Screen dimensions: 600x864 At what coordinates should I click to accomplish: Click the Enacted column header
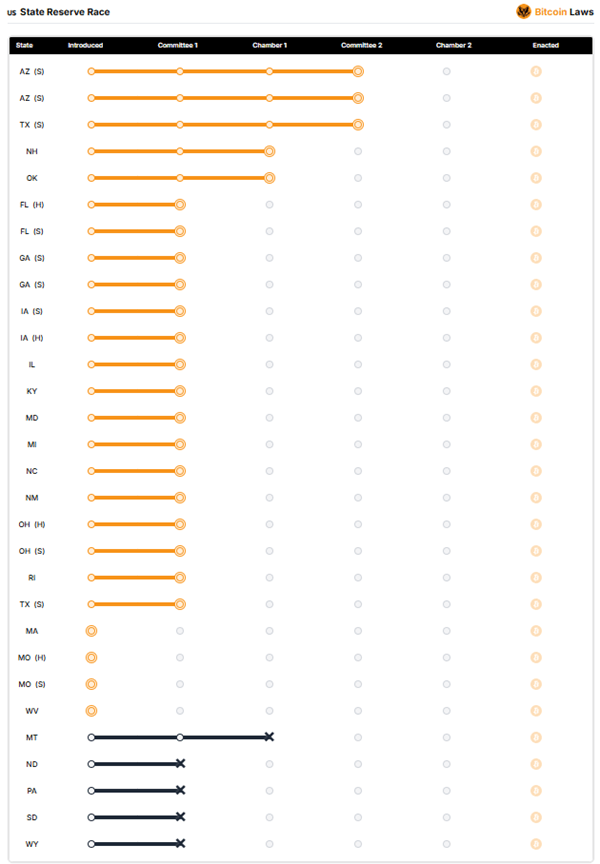pos(545,45)
